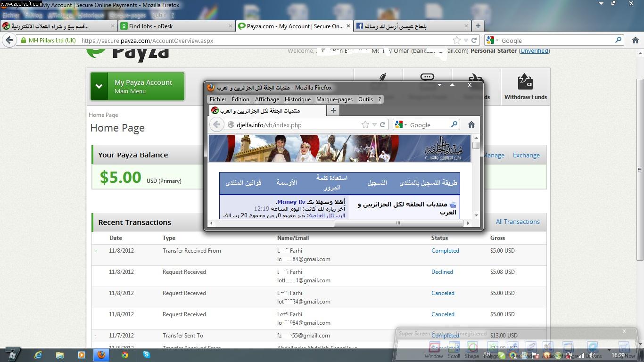
Task: Click Exchange link in balance section
Action: pos(526,155)
